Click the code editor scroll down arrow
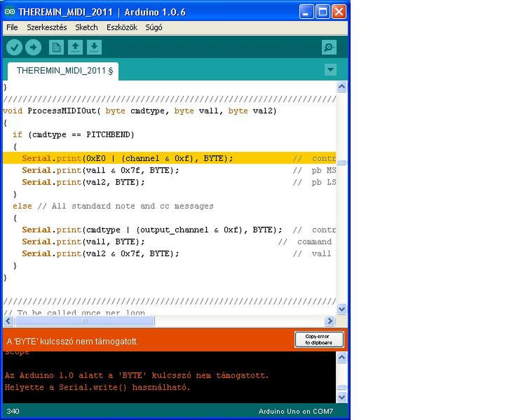This screenshot has width=528, height=420. pyautogui.click(x=342, y=309)
